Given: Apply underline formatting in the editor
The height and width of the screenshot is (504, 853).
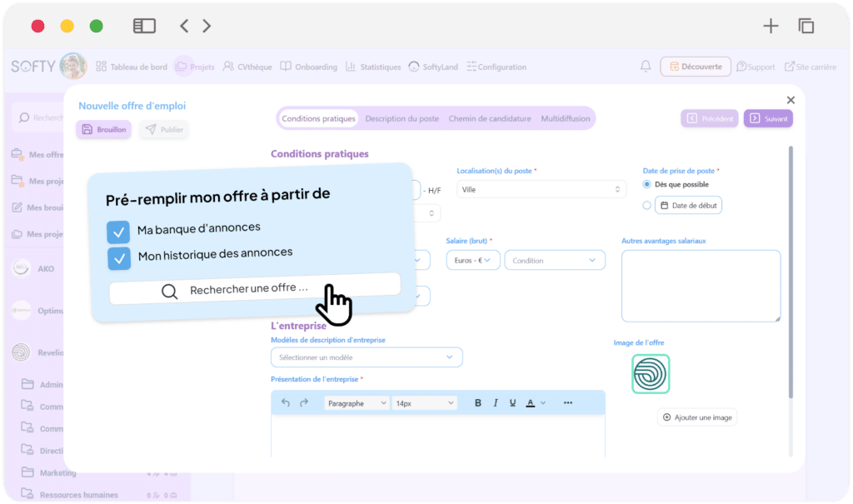Looking at the screenshot, I should (x=512, y=403).
